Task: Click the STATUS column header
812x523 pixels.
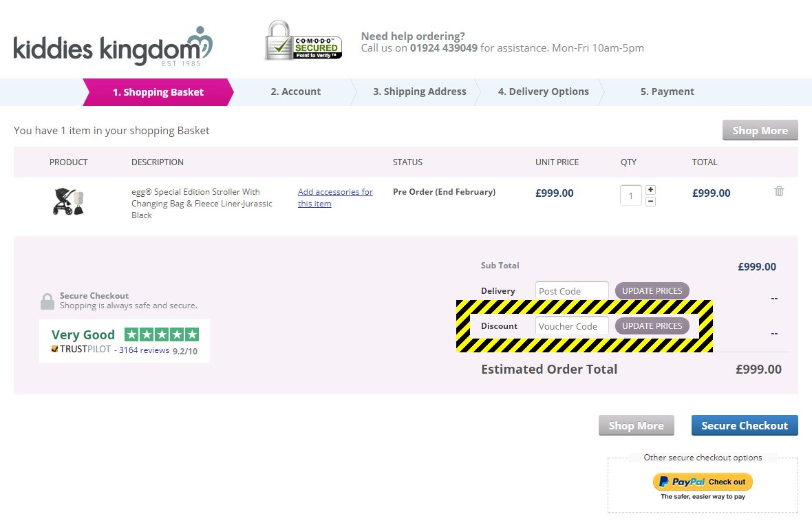Action: (407, 162)
